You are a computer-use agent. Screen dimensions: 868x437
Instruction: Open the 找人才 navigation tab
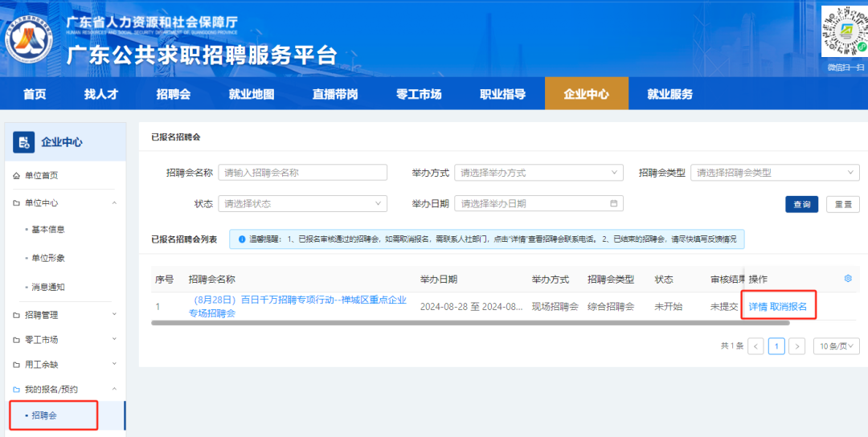click(x=101, y=93)
